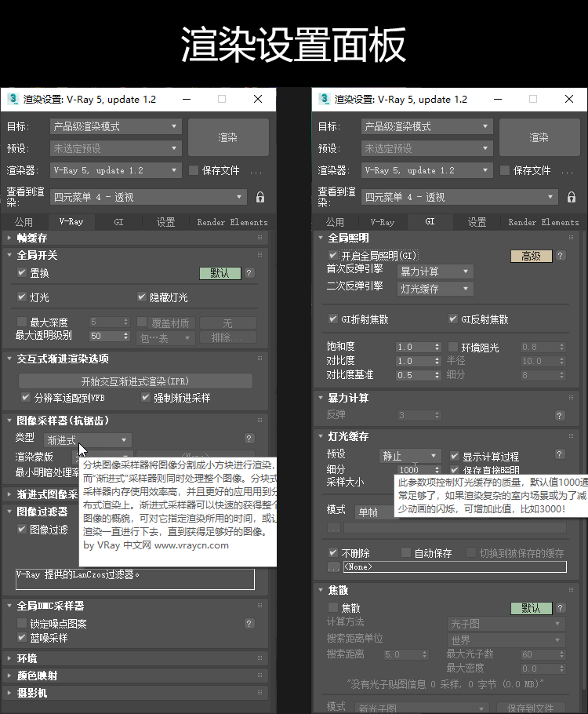Enable 锁定噪点图案 checkbox
588x714 pixels.
[x=22, y=622]
